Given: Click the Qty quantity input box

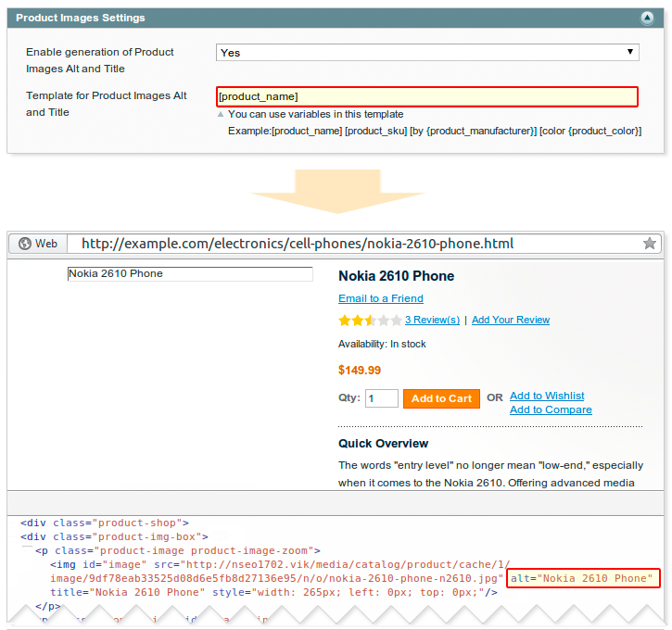Looking at the screenshot, I should pyautogui.click(x=382, y=398).
